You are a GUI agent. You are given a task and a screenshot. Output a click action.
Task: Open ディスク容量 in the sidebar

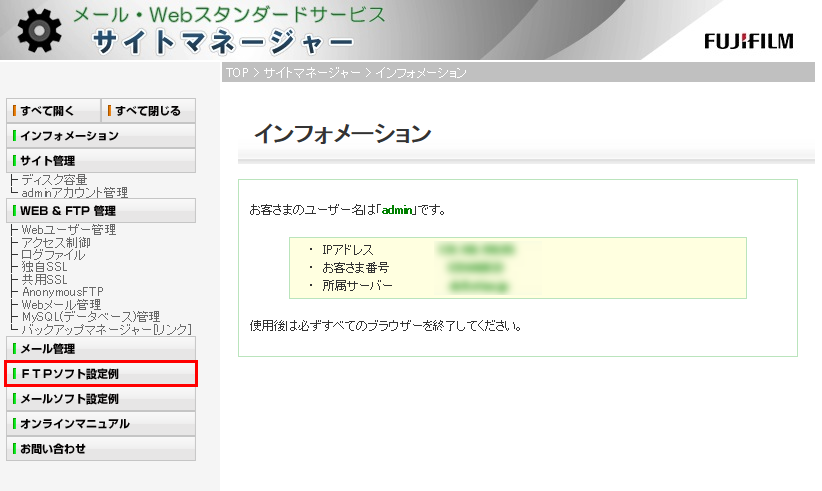(x=54, y=180)
